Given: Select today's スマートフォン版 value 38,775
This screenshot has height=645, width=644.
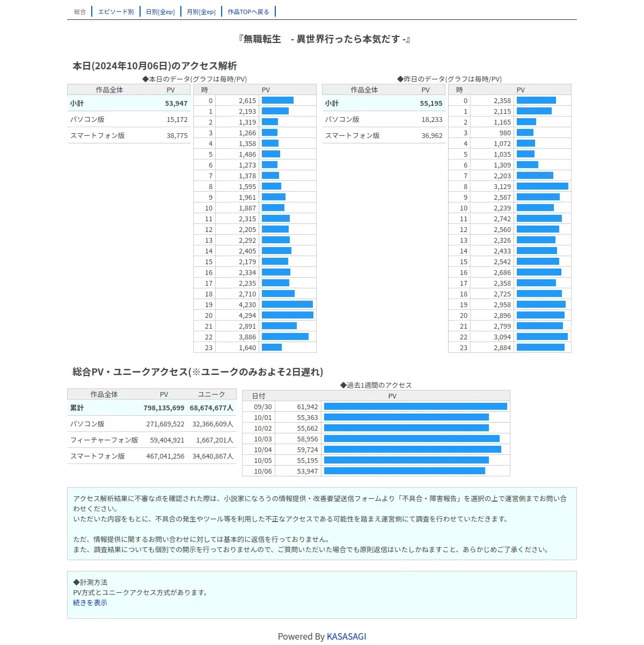Looking at the screenshot, I should pyautogui.click(x=177, y=136).
